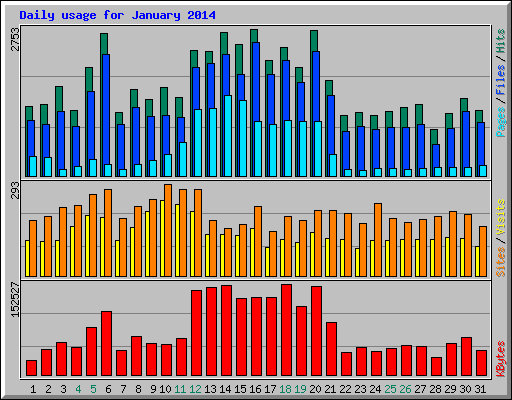Select the orange Visits bar for day 24
This screenshot has width=512, height=400.
378,240
